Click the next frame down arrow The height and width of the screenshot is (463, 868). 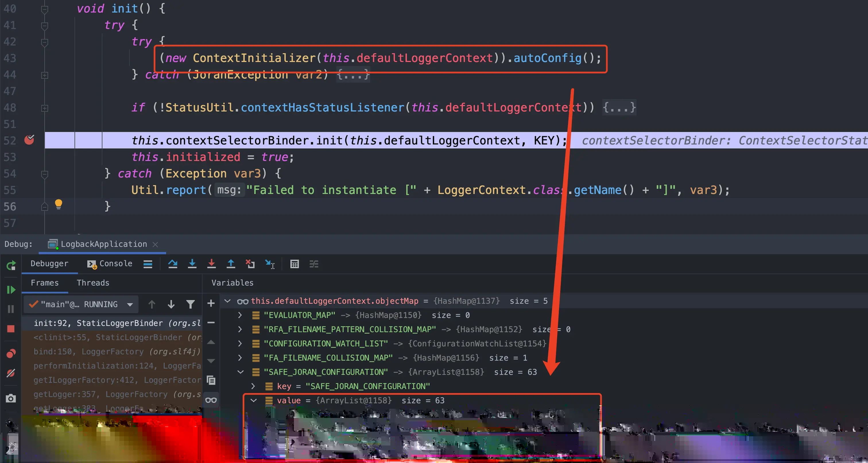[171, 304]
